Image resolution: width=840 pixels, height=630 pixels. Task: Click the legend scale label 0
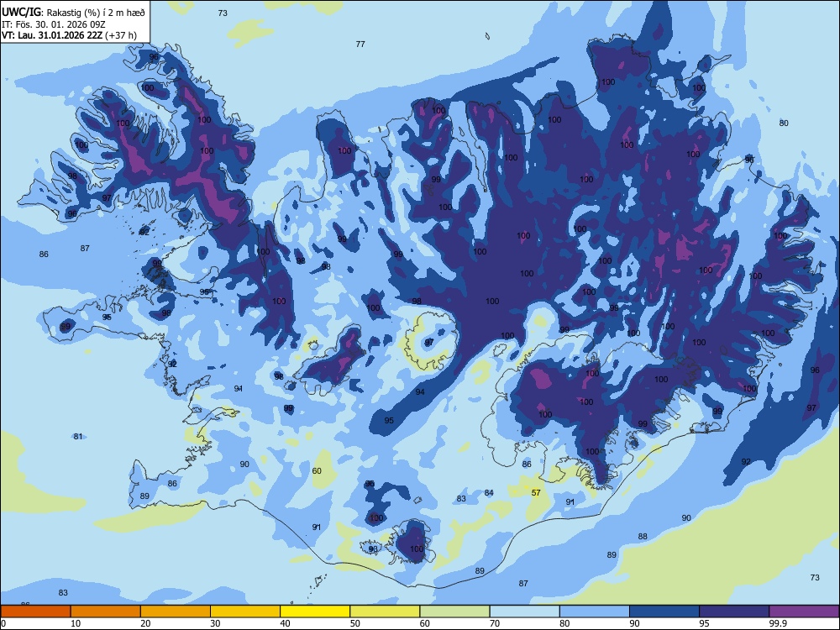3,623
